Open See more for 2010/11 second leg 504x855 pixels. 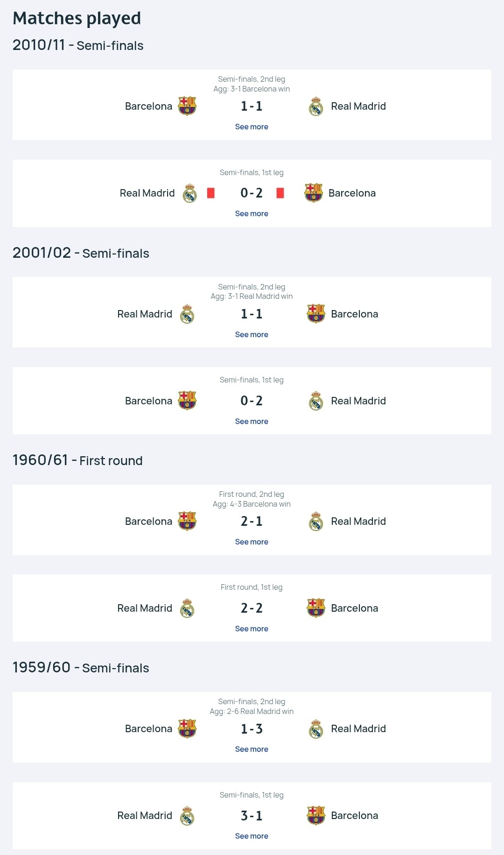252,127
